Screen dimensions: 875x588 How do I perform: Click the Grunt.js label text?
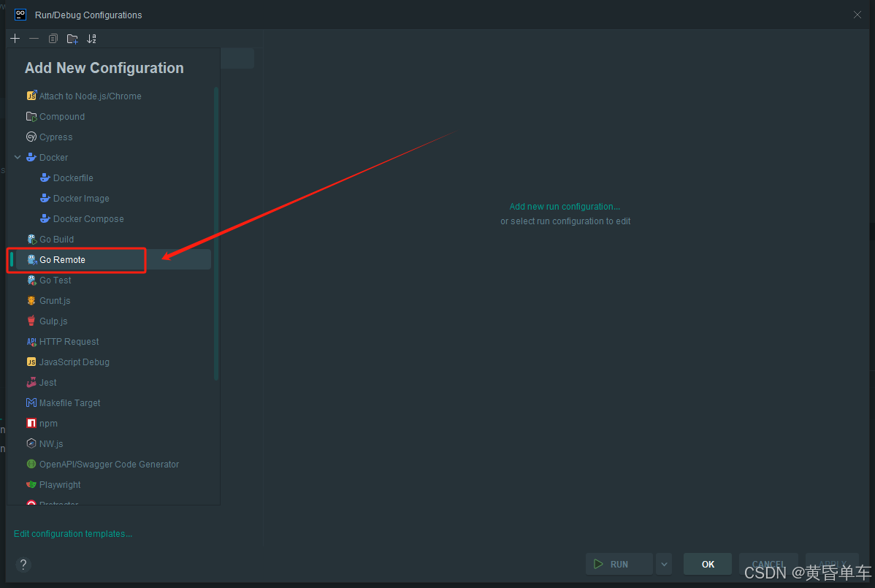tap(55, 301)
